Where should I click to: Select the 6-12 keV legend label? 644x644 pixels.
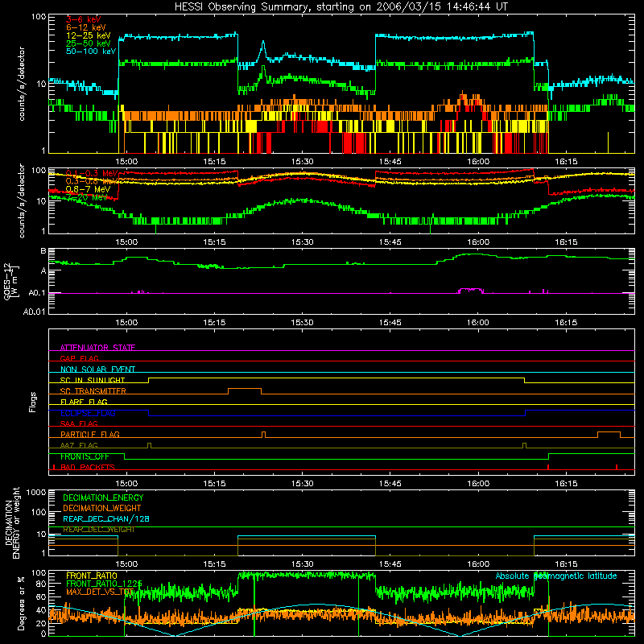point(86,27)
